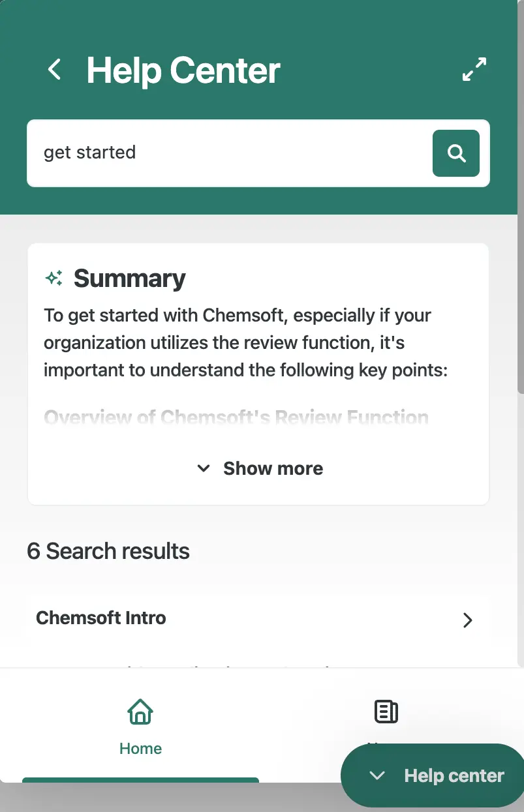The image size is (524, 812).
Task: Open the news articles icon in bottom bar
Action: tap(385, 712)
